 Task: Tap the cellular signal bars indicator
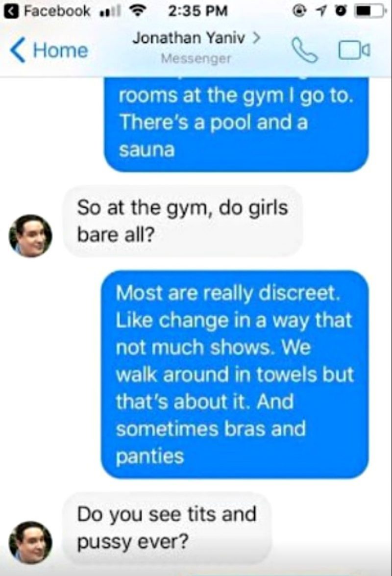[x=110, y=12]
